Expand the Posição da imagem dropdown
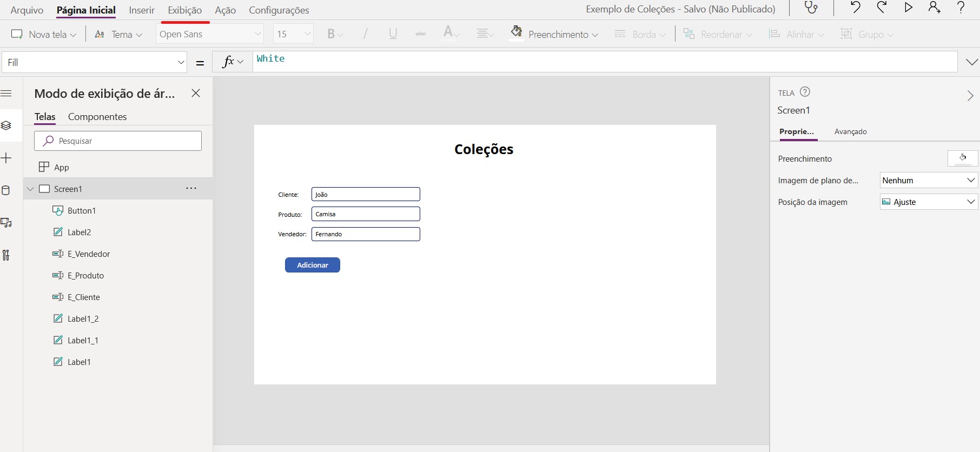This screenshot has width=980, height=452. tap(928, 202)
